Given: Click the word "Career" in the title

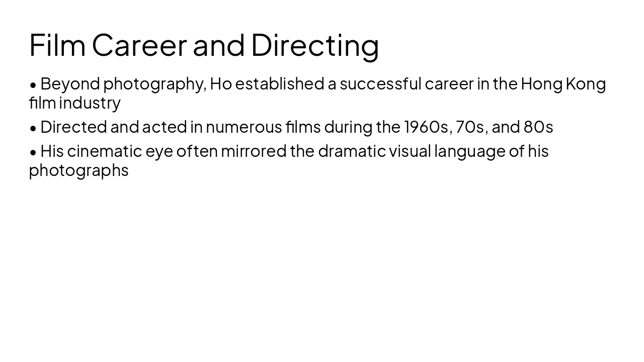Looking at the screenshot, I should coord(139,45).
